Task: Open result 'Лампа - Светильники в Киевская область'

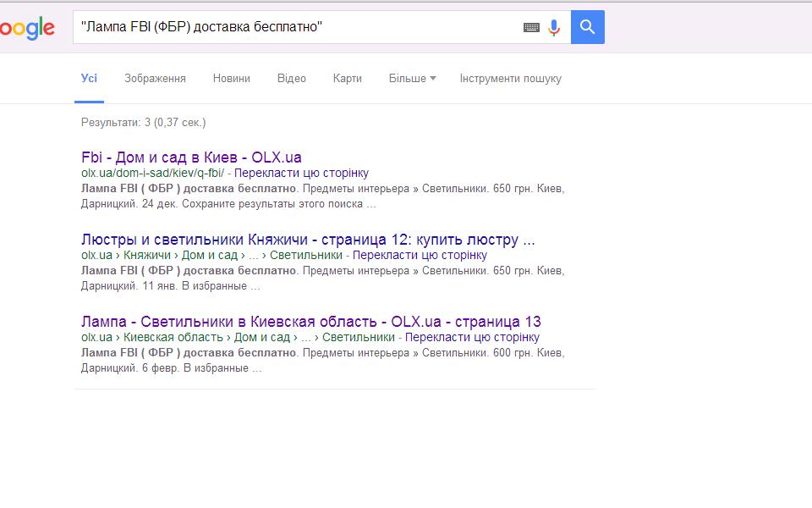Action: [x=310, y=321]
